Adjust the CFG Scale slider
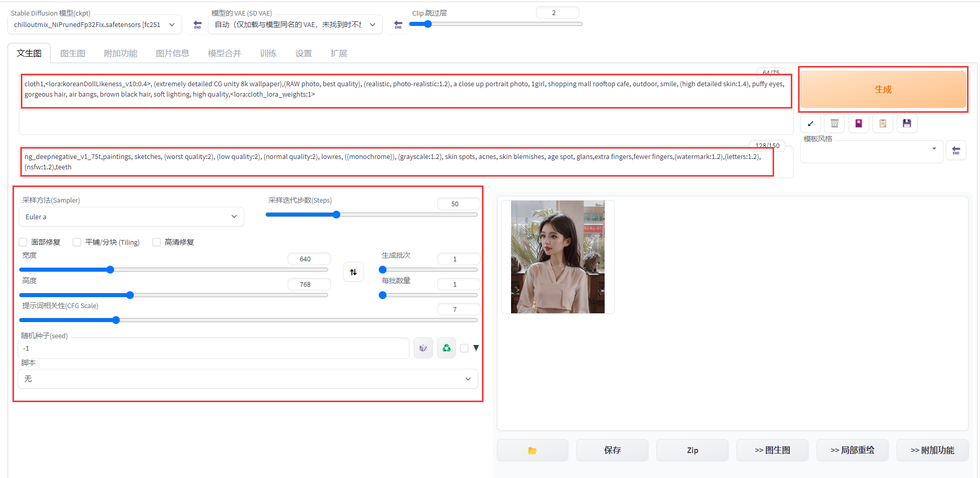The width and height of the screenshot is (980, 478). point(248,320)
